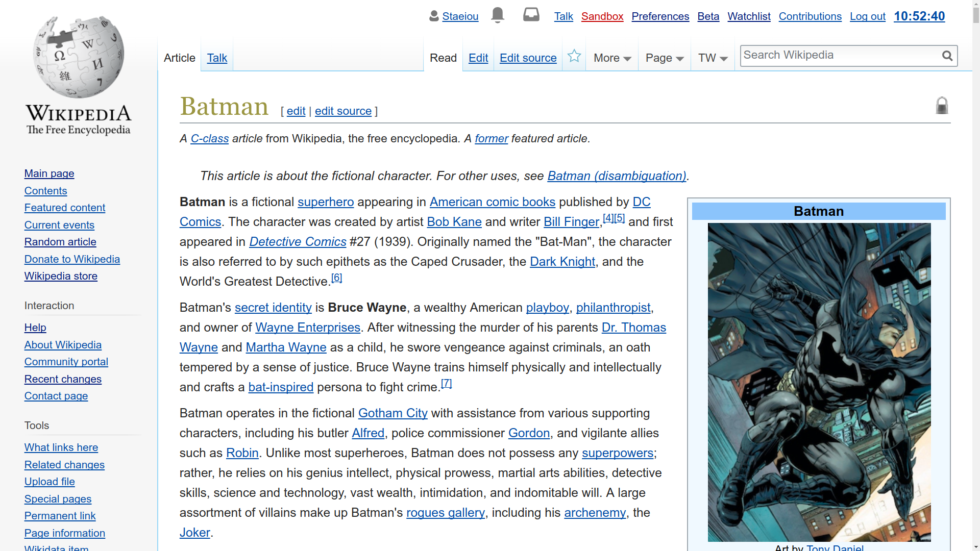This screenshot has width=980, height=551.
Task: Click the page protection padlock icon
Action: click(942, 106)
